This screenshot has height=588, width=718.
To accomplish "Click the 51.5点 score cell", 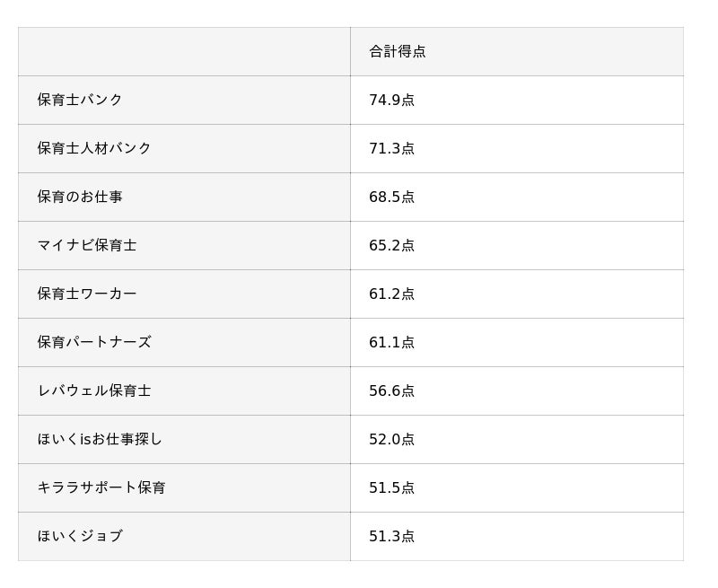I will pyautogui.click(x=391, y=487).
